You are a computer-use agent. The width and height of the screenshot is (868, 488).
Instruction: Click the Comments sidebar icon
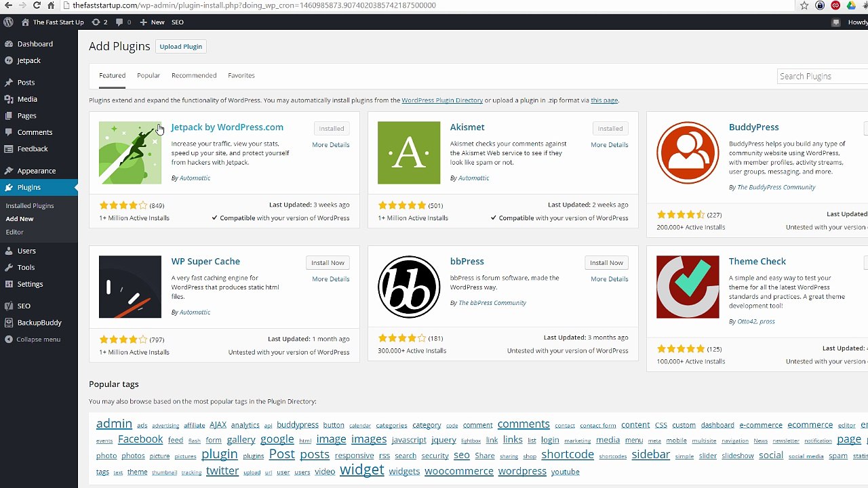(x=9, y=132)
